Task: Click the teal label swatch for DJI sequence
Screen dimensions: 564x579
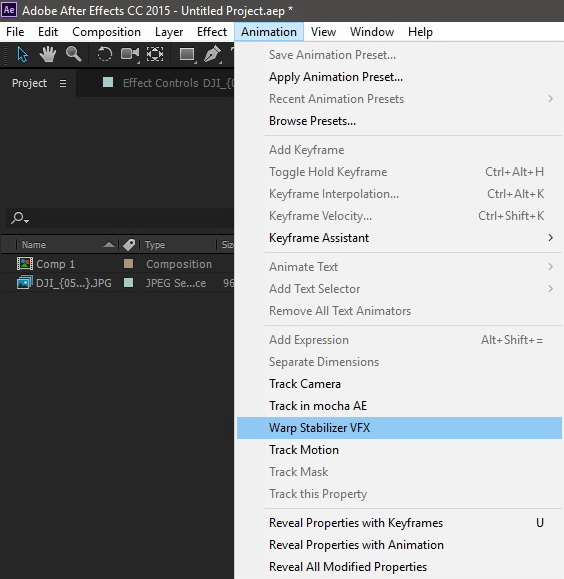Action: click(x=128, y=283)
